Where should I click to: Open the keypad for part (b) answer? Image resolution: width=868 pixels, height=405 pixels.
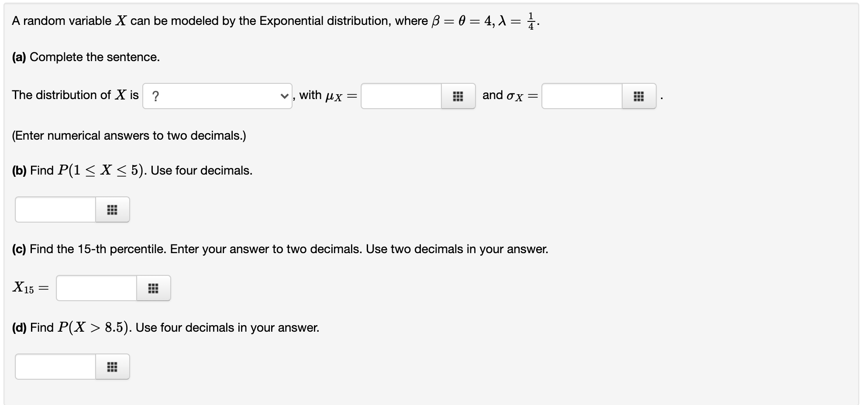(112, 209)
